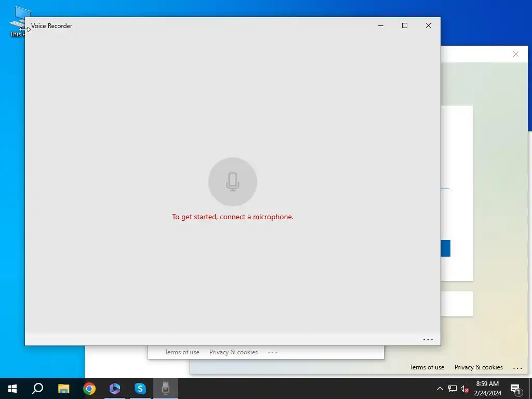Image resolution: width=532 pixels, height=399 pixels.
Task: Click the microphone record button in Voice Recorder
Action: tap(232, 181)
